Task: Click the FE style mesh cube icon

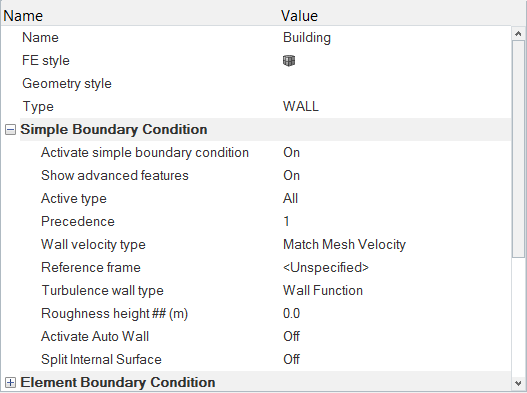Action: coord(289,61)
